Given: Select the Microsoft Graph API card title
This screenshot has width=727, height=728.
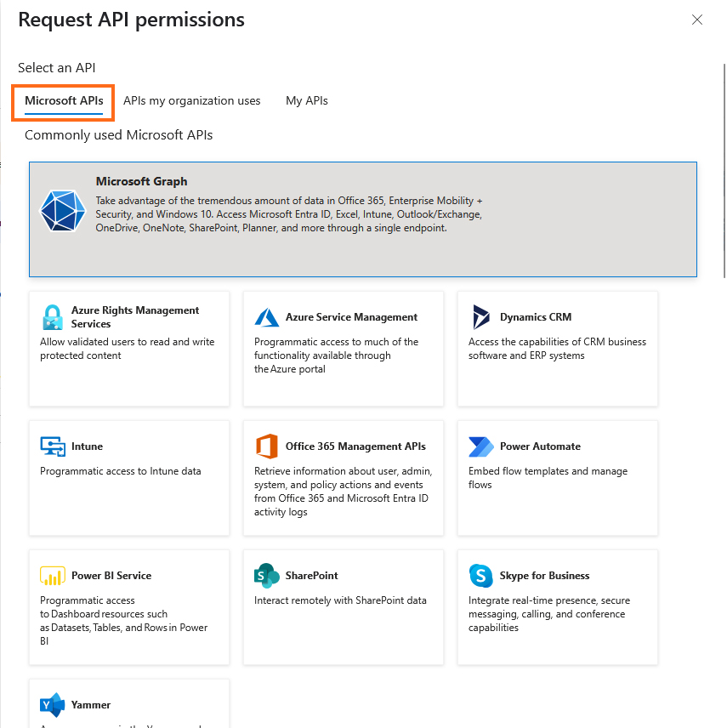Looking at the screenshot, I should tap(142, 181).
